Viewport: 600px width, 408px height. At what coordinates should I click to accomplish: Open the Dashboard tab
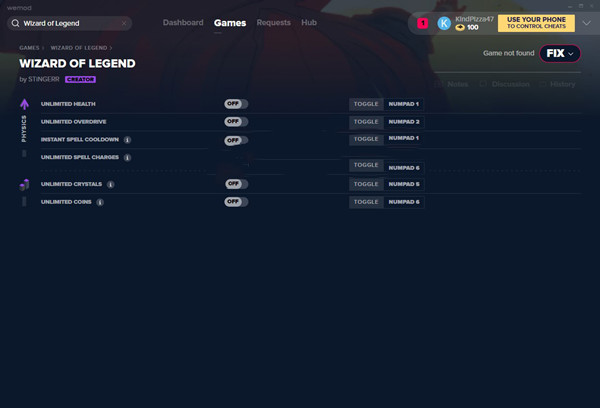tap(183, 23)
